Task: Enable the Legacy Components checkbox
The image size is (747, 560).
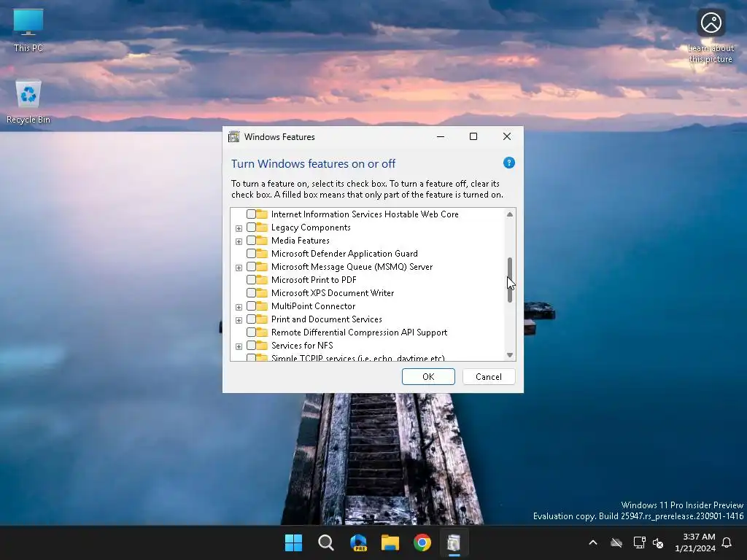Action: [251, 227]
